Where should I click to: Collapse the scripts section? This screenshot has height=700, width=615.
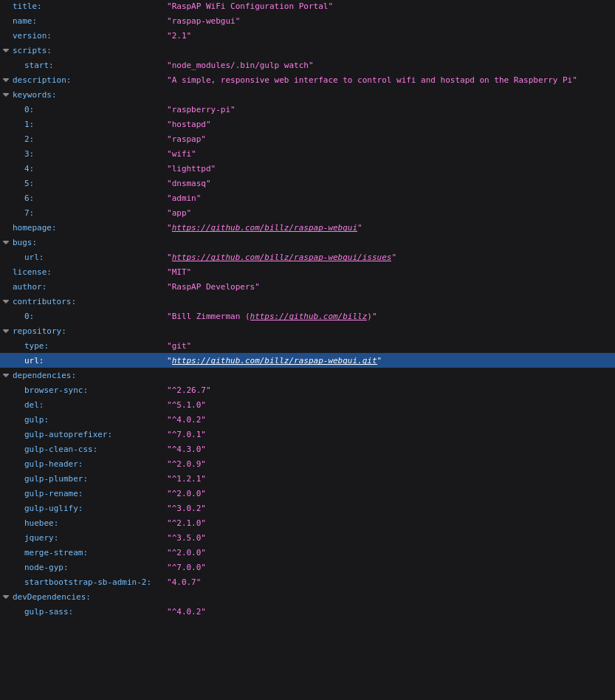tap(6, 51)
